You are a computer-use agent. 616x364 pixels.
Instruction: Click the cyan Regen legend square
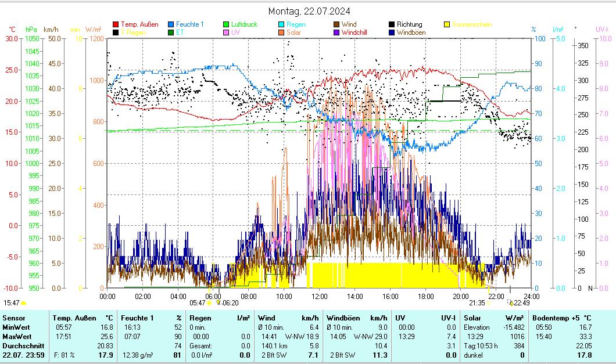281,25
